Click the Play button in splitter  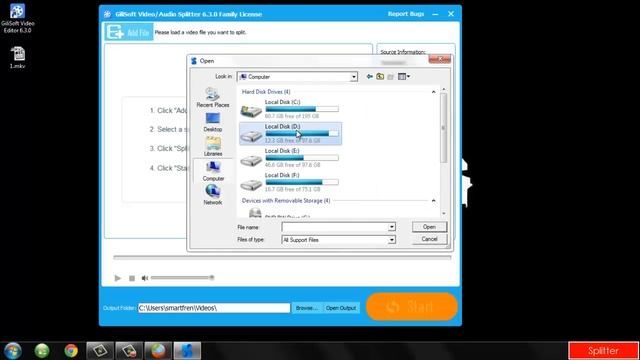(118, 278)
